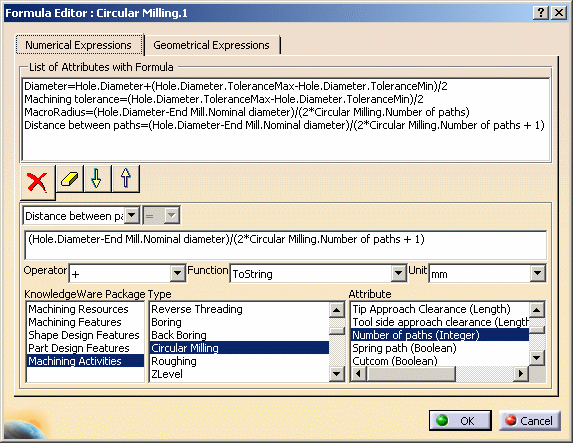
Task: Move formula down with the down arrow icon
Action: (97, 179)
